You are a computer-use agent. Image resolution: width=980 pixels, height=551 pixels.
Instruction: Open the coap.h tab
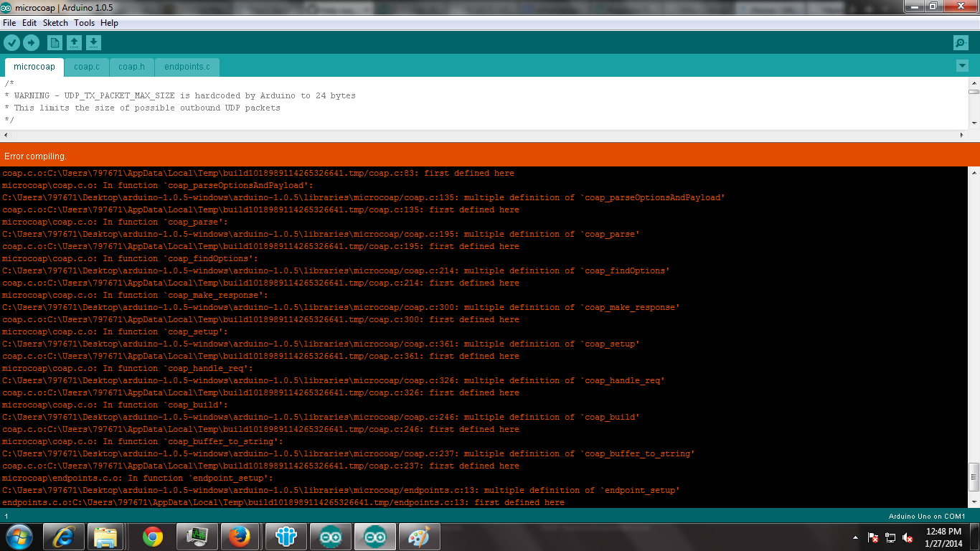(131, 67)
